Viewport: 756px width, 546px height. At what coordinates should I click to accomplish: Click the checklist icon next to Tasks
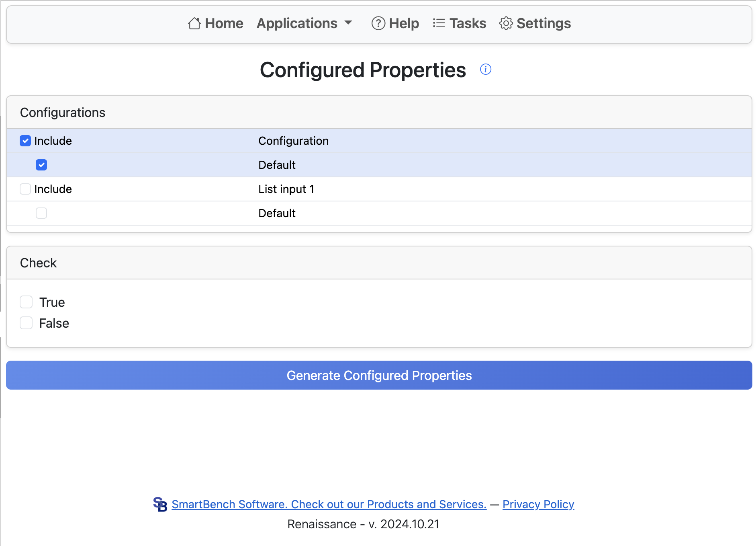439,23
